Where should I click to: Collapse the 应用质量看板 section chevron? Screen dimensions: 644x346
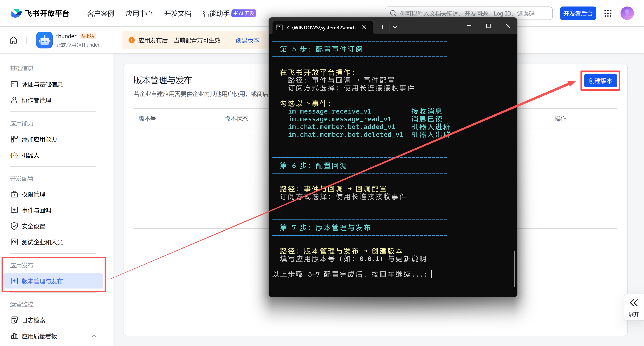94,336
